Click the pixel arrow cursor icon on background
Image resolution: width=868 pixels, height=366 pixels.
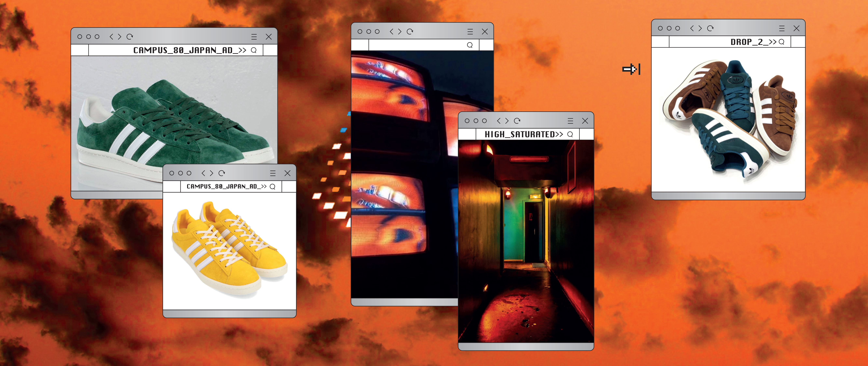[631, 69]
